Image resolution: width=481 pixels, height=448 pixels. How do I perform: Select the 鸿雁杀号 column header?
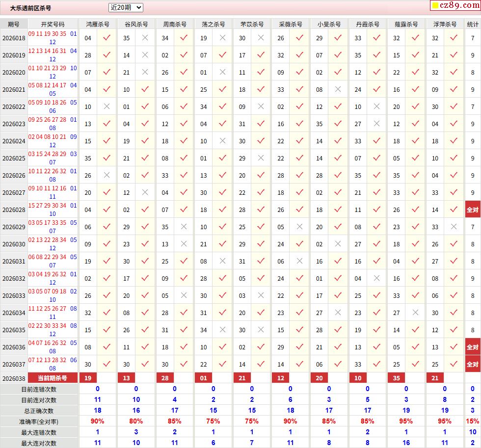click(x=98, y=24)
